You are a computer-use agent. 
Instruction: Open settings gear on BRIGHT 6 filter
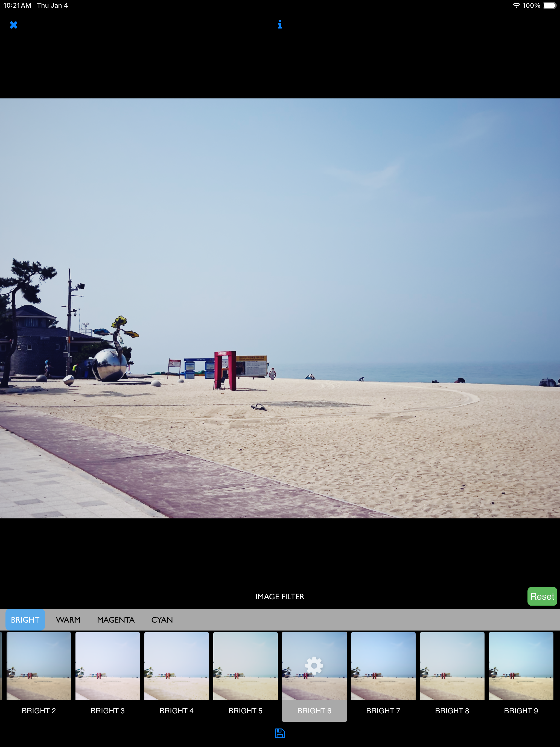click(314, 666)
